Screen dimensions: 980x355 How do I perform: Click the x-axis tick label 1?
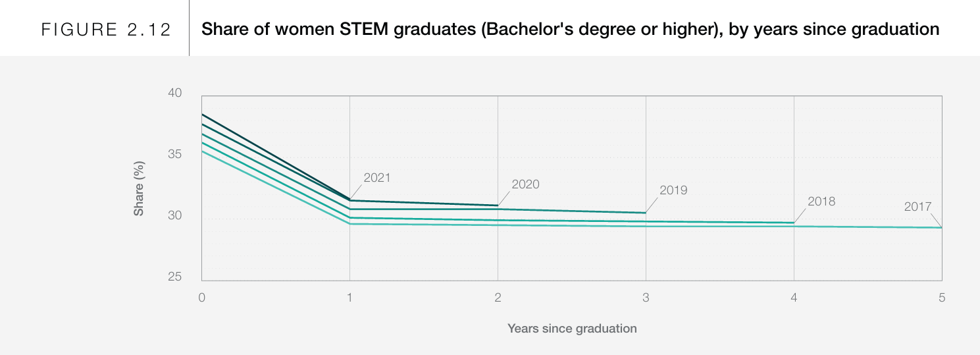(349, 298)
